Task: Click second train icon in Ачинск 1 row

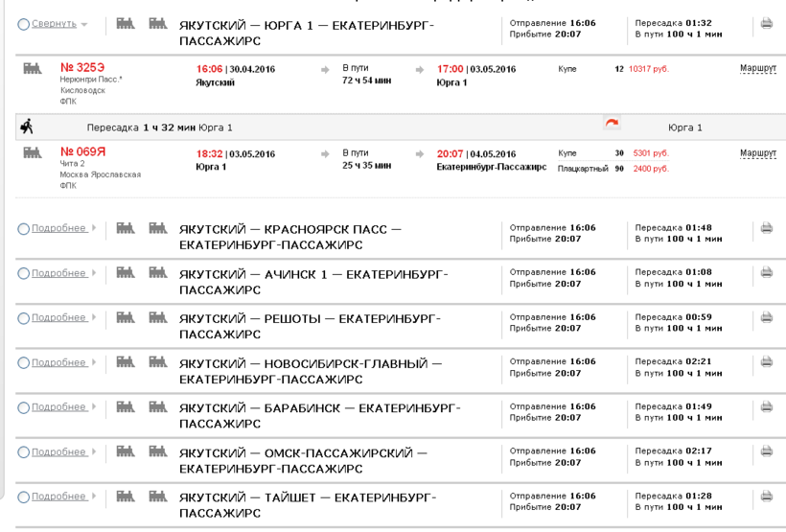Action: [x=158, y=272]
